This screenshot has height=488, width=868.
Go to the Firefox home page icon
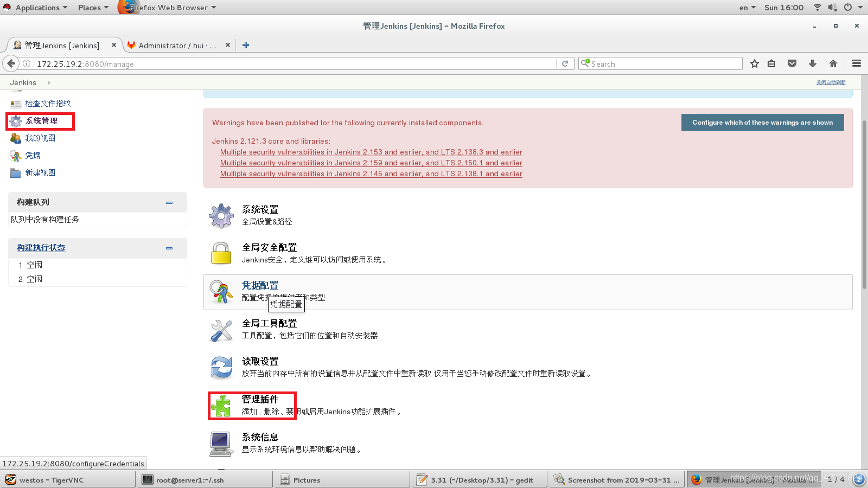(x=833, y=63)
